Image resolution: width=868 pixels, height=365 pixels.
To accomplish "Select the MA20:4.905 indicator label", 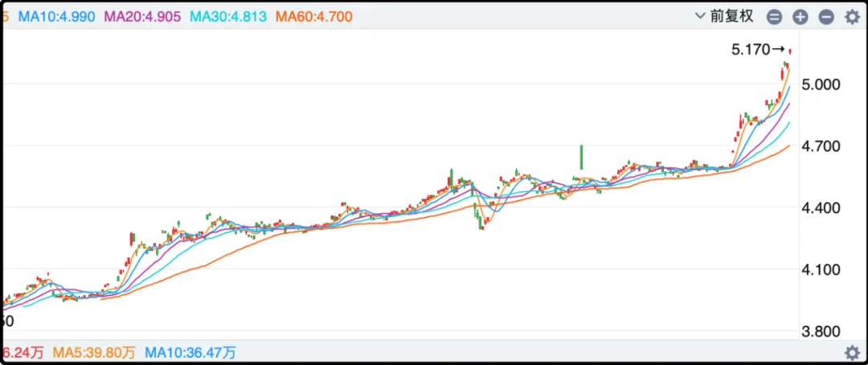I will [142, 17].
